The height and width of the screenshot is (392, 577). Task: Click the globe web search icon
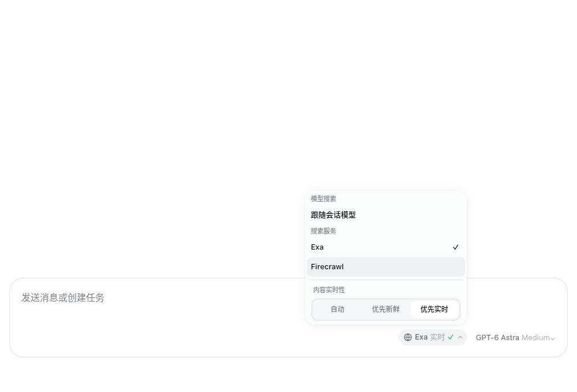(x=408, y=337)
